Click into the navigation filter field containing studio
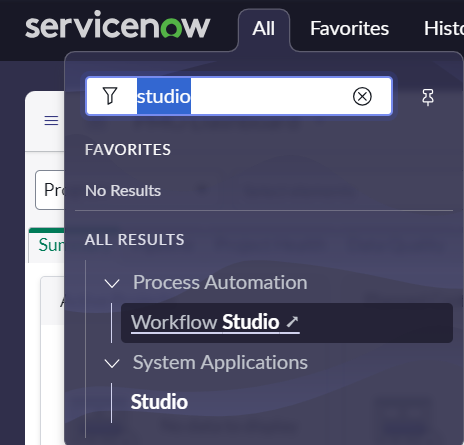This screenshot has width=464, height=445. coord(239,96)
